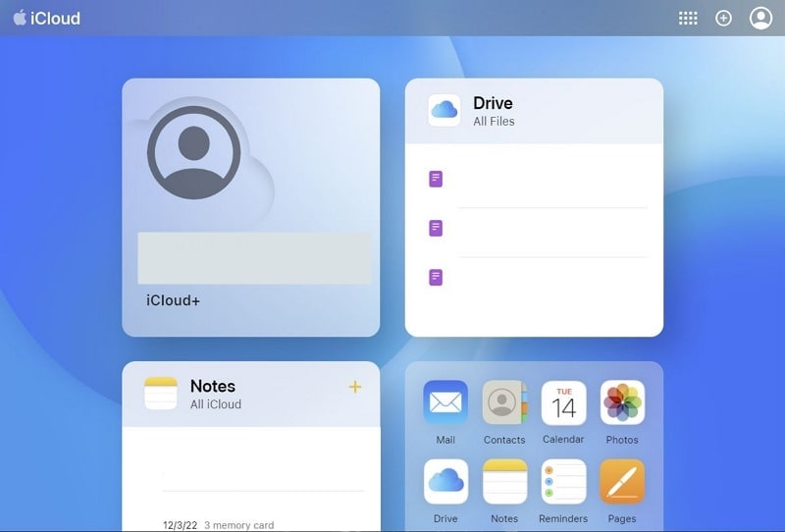Launch Notes from the apps grid
785x532 pixels.
coord(504,481)
